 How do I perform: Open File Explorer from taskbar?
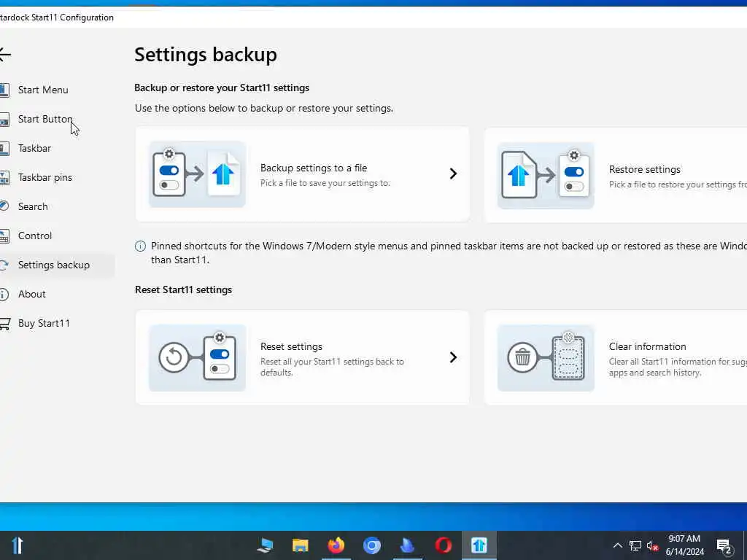click(300, 545)
